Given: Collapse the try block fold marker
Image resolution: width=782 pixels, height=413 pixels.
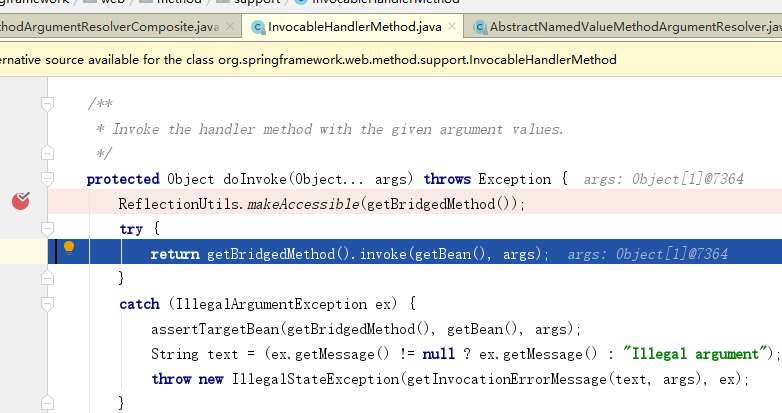Looking at the screenshot, I should [46, 229].
